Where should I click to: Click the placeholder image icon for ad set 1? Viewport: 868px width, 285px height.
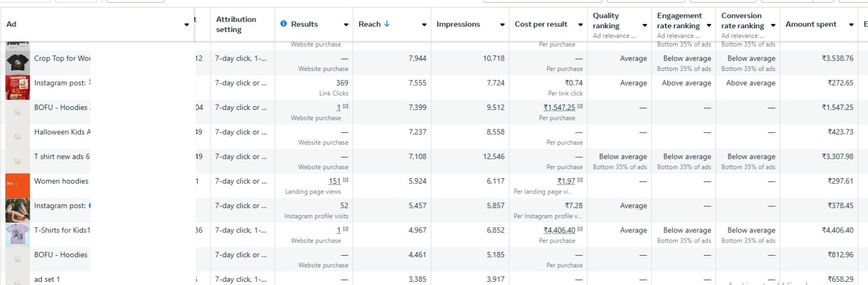[x=17, y=281]
